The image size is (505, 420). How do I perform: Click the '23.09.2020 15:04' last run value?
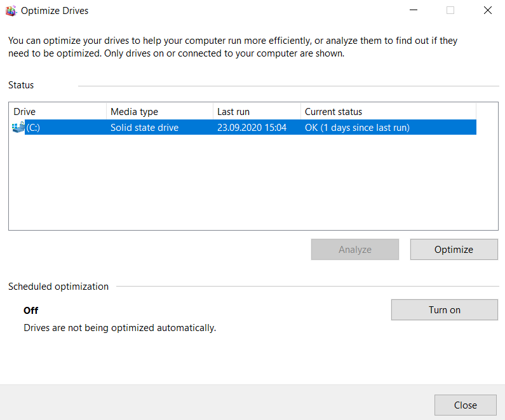click(252, 128)
